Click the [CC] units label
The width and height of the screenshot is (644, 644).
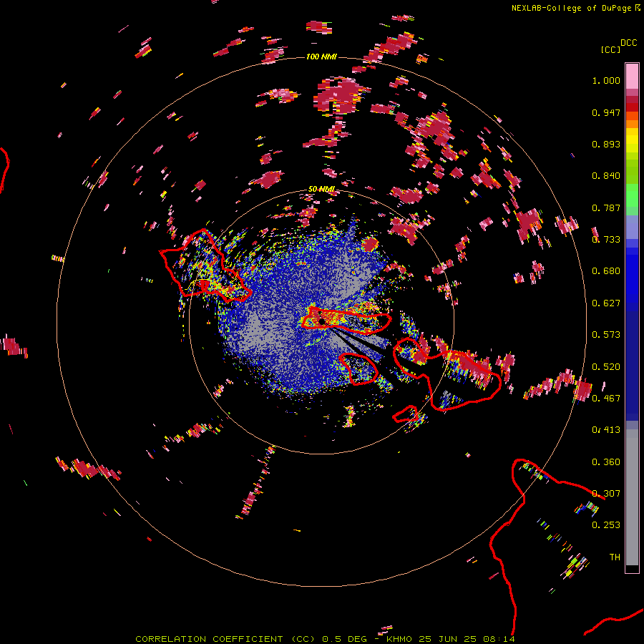click(x=611, y=49)
